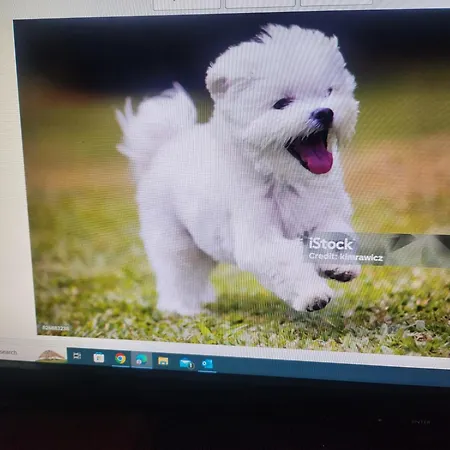Open Task View from the taskbar
450x450 pixels.
[x=77, y=356]
